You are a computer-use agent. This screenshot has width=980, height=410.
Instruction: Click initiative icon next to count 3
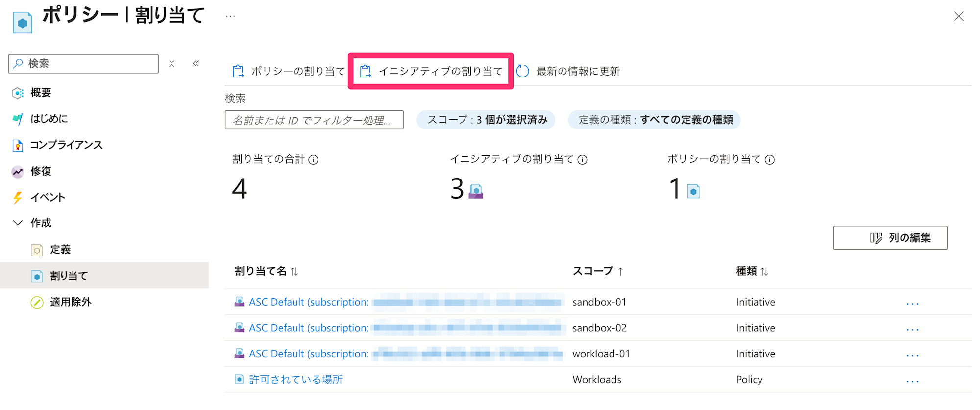tap(476, 191)
